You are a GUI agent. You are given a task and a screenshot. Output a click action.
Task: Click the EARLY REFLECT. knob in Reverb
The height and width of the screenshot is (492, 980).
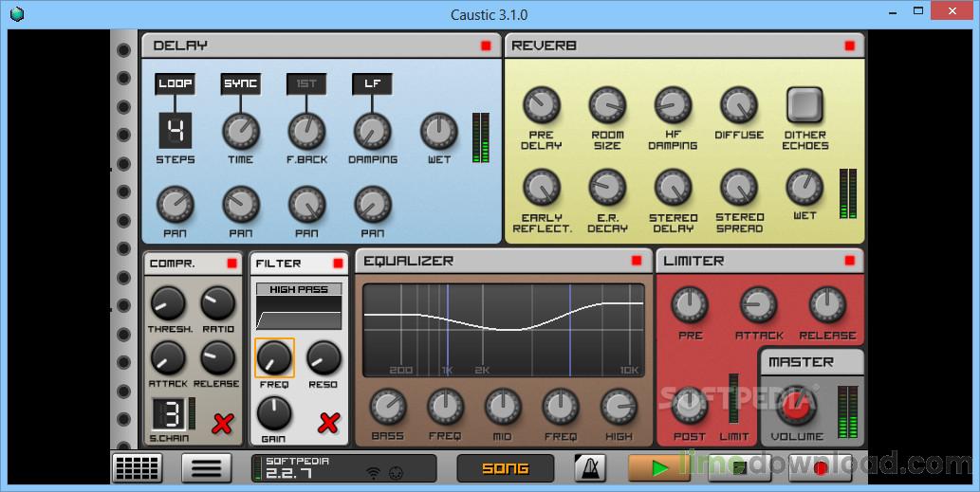coord(542,188)
